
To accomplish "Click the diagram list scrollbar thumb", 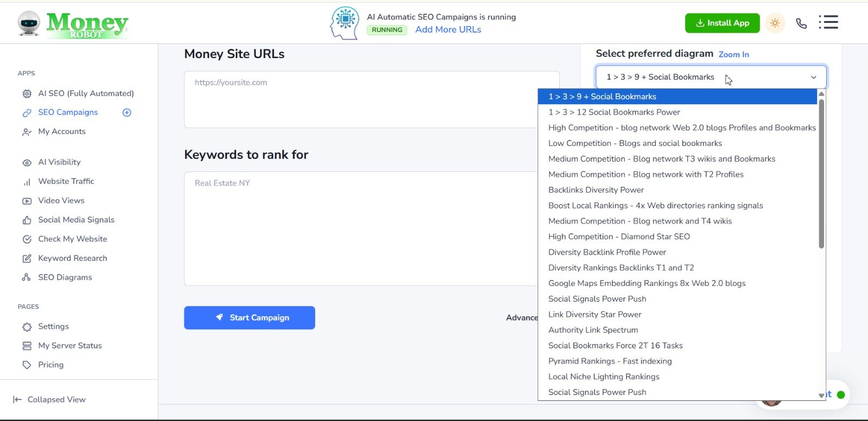I will click(x=821, y=174).
